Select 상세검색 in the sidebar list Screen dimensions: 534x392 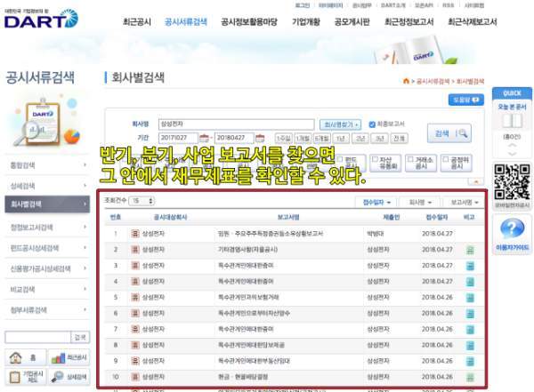click(x=47, y=186)
